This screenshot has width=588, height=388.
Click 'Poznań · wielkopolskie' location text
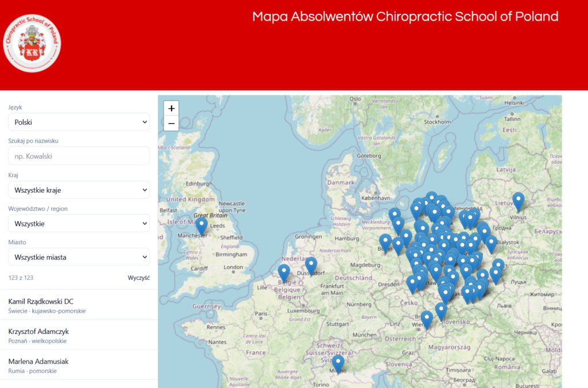click(x=37, y=341)
